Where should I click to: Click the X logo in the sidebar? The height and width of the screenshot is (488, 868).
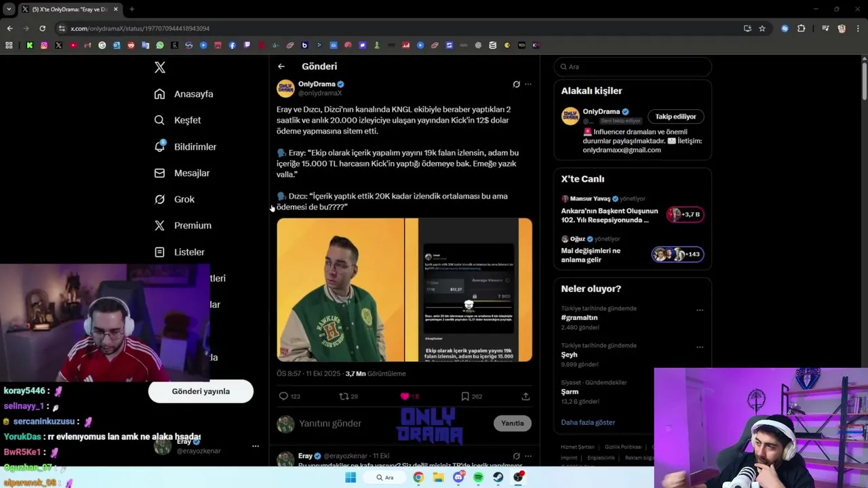point(160,67)
